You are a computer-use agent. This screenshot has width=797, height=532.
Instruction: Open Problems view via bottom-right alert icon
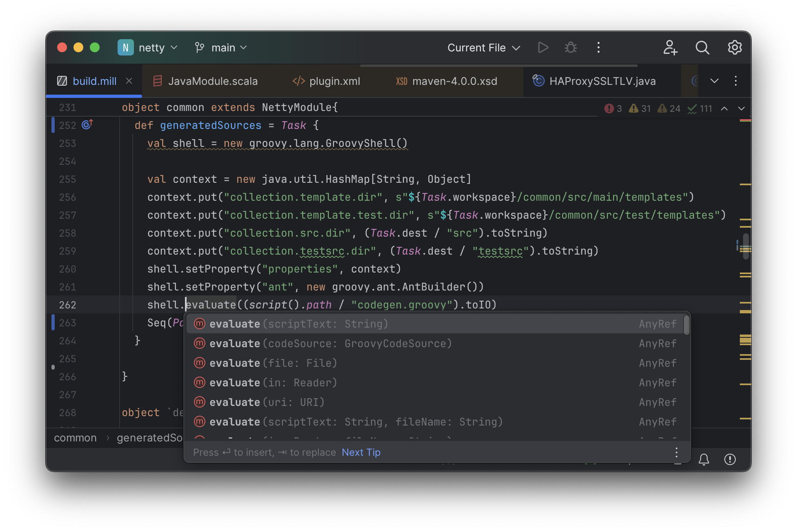pyautogui.click(x=730, y=459)
